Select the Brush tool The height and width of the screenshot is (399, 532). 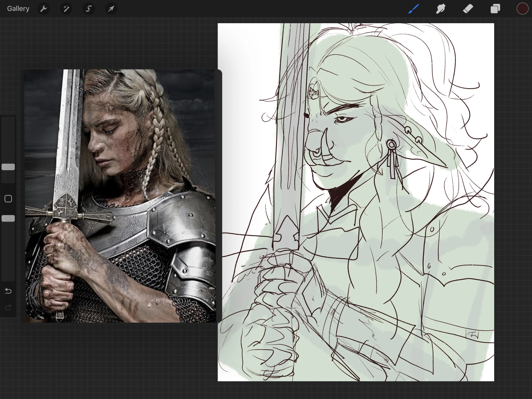tap(413, 9)
